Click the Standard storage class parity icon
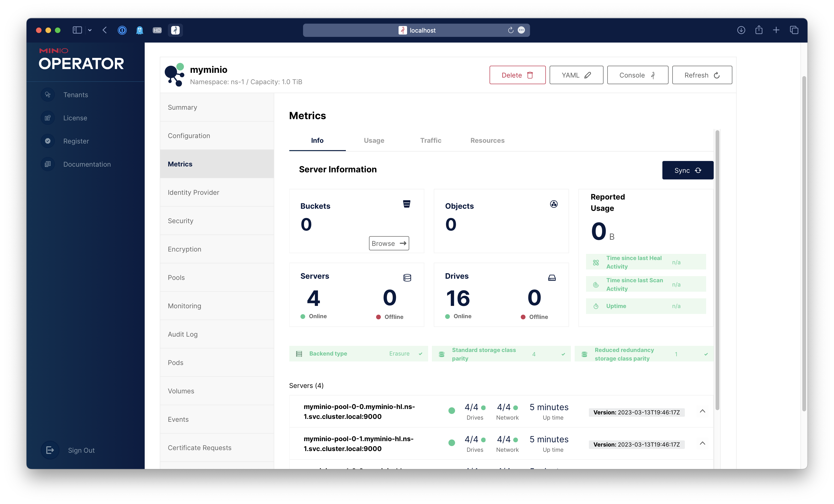 coord(441,354)
